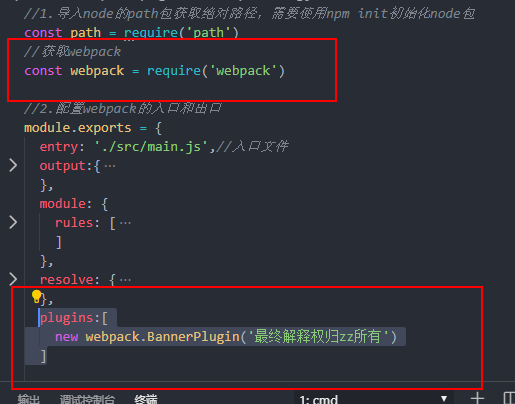Click the folded 'resolve: {' text
The width and height of the screenshot is (515, 404).
coord(77,280)
